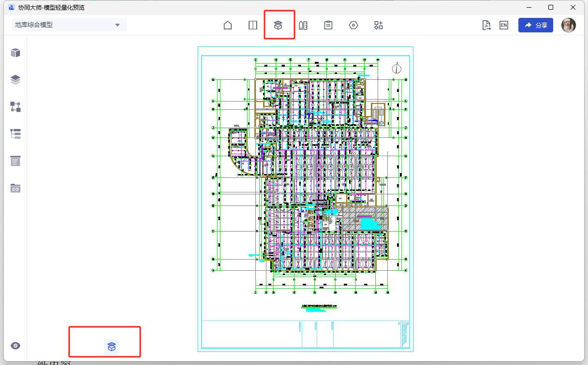Screen dimensions: 588x365
Task: Toggle visibility with the eye icon
Action: (15, 346)
